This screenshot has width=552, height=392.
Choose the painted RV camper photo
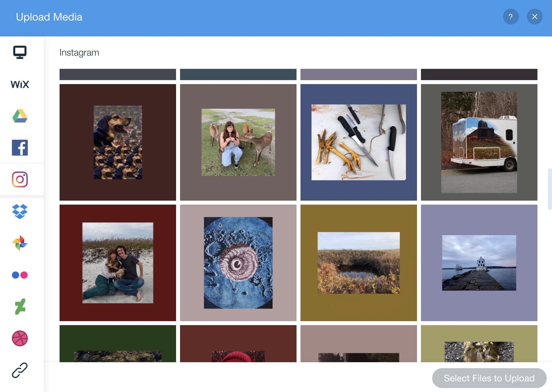[x=479, y=142]
